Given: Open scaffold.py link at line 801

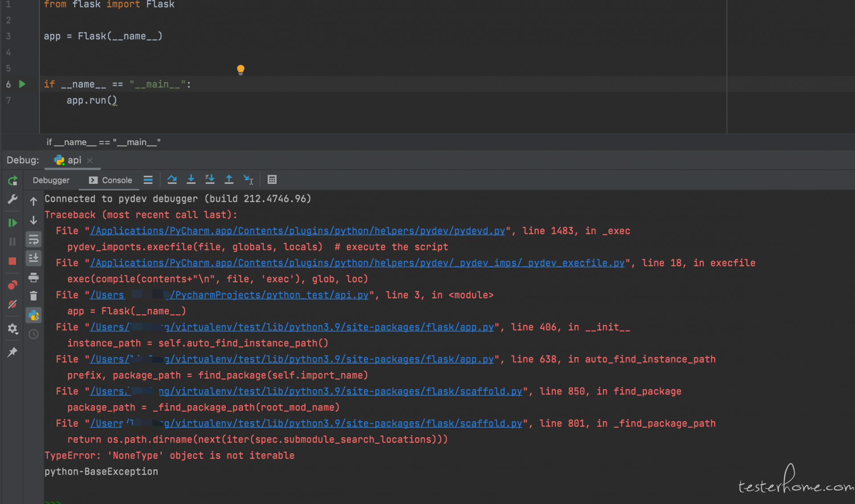Looking at the screenshot, I should coord(306,423).
